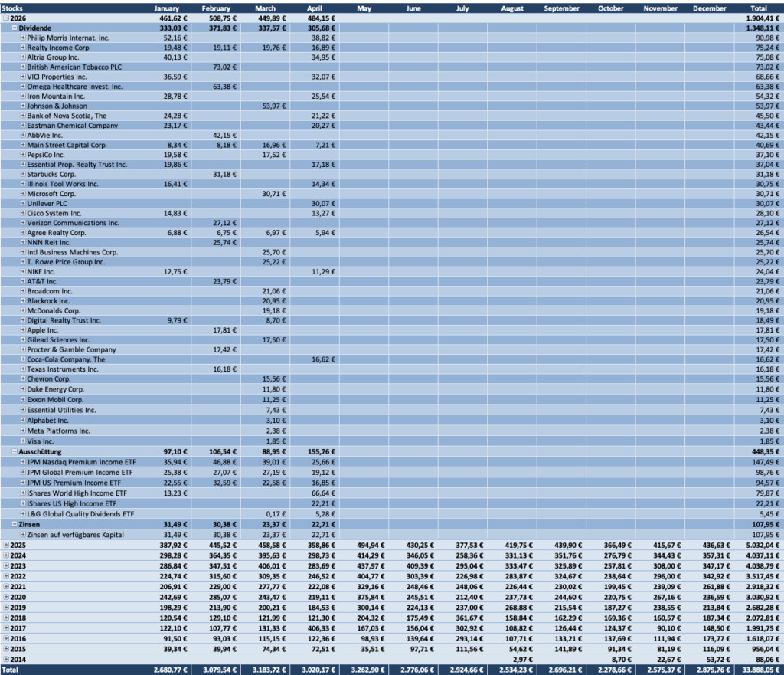The image size is (784, 675).
Task: Click the February column header
Action: [x=216, y=8]
